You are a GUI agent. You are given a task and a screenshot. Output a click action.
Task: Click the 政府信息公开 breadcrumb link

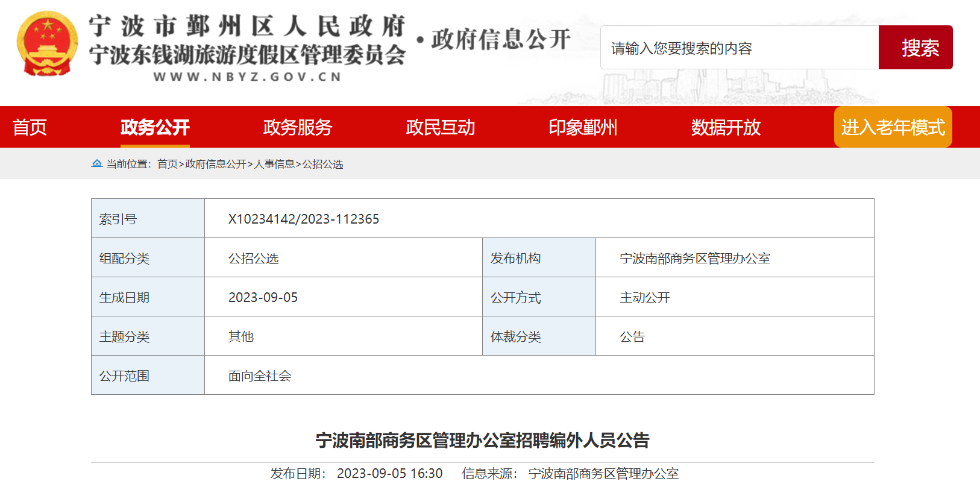(x=216, y=164)
